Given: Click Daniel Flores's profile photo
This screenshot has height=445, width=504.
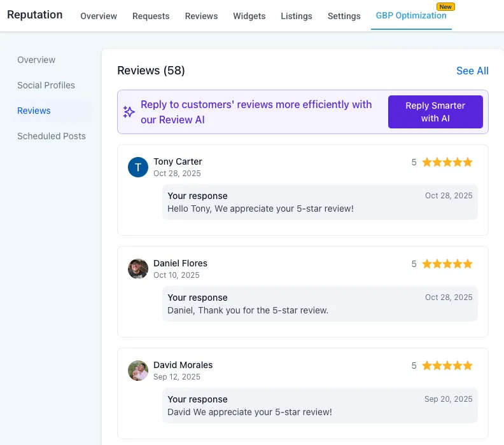Looking at the screenshot, I should click(x=138, y=269).
